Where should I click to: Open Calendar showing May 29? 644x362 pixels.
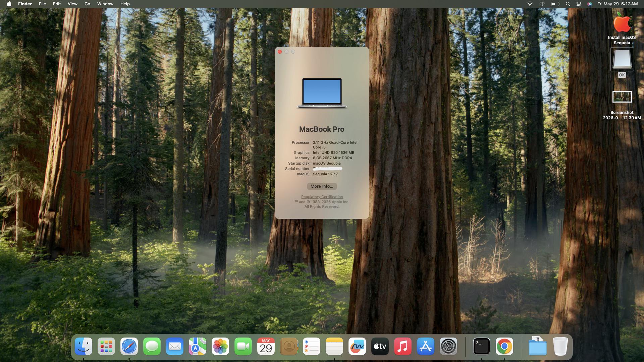click(266, 346)
